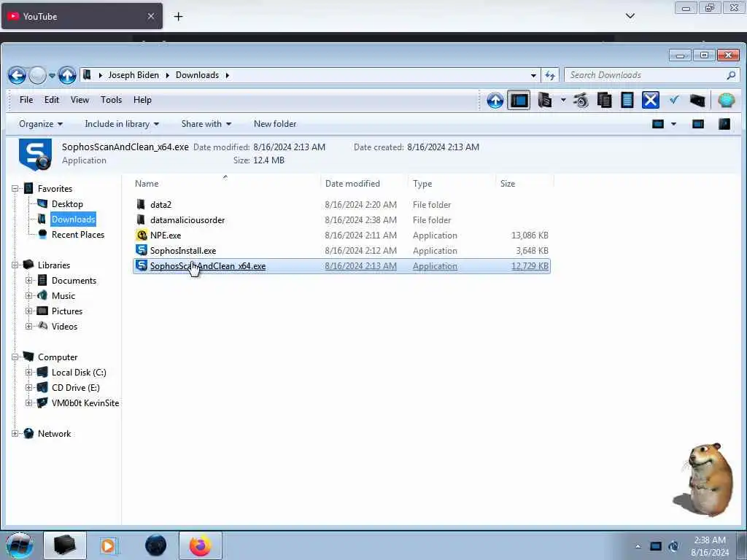Click the black envelope icon in the toolbar

pyautogui.click(x=697, y=101)
